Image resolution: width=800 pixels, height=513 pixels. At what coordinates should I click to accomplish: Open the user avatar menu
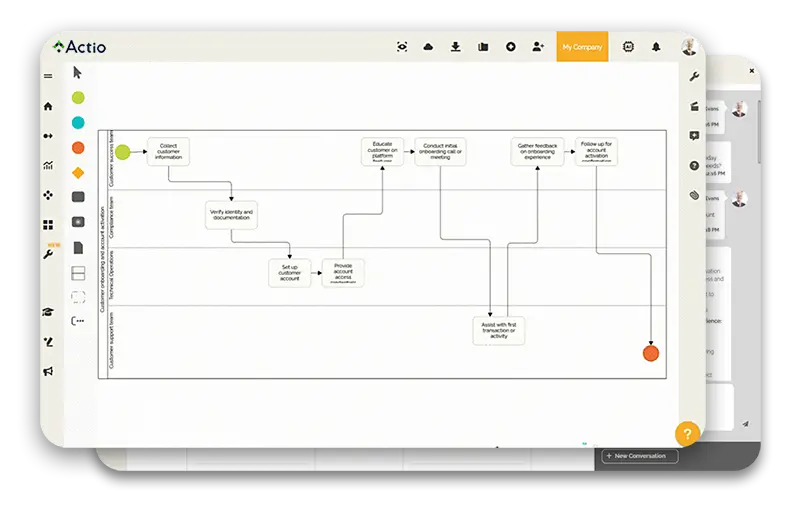689,47
